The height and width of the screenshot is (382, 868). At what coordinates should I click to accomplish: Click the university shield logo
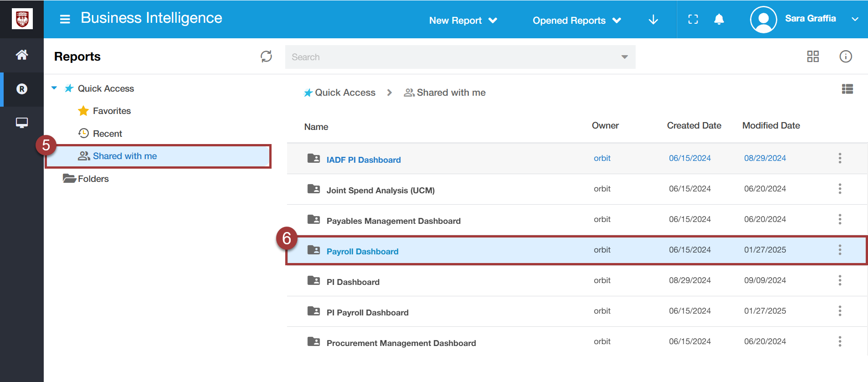pos(22,19)
